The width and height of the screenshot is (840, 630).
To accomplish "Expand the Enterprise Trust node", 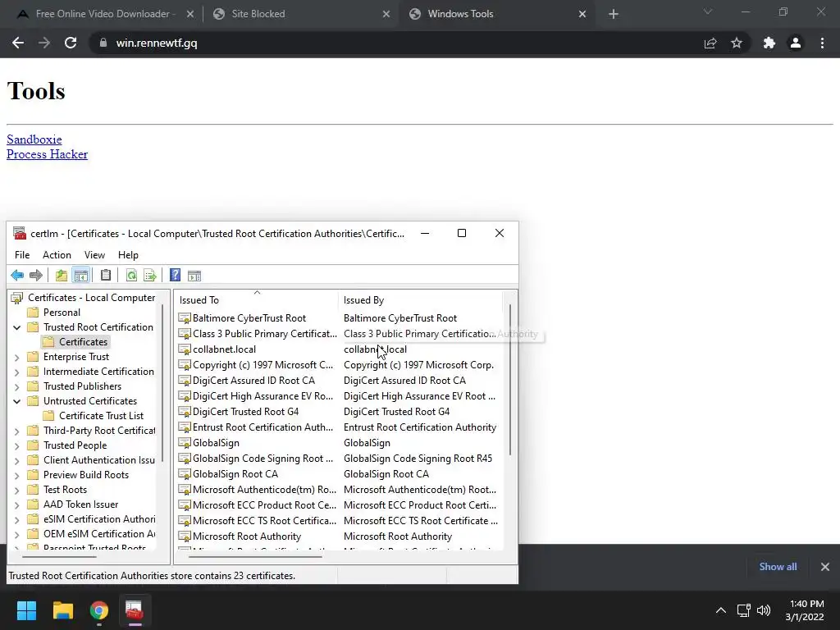I will (17, 358).
